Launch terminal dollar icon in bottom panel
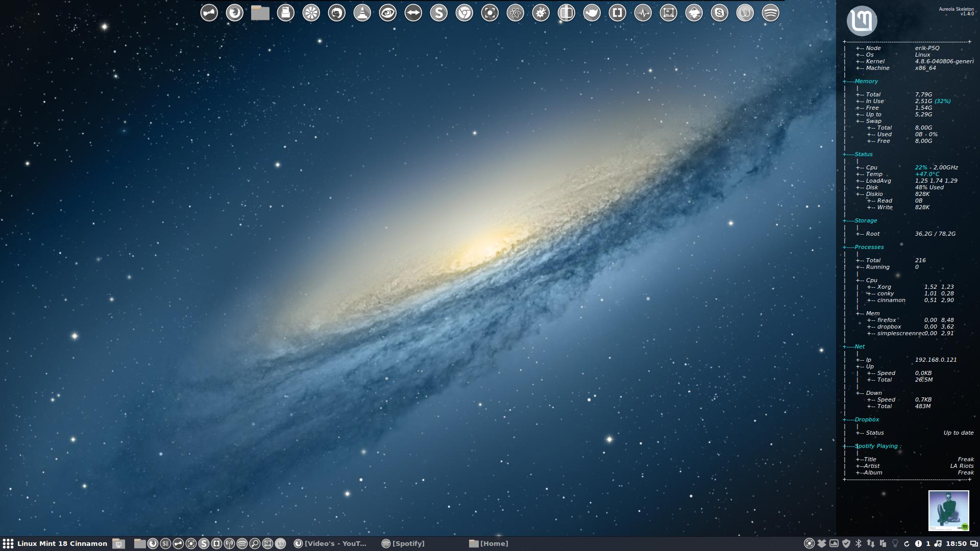The image size is (980, 551). tap(165, 543)
